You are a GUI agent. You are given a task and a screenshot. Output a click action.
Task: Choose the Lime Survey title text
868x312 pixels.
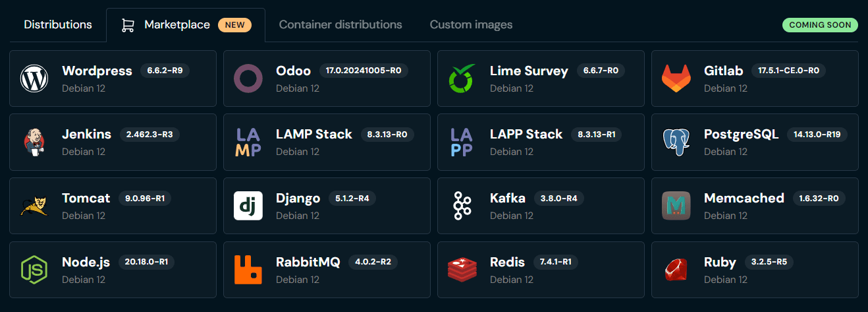click(529, 71)
